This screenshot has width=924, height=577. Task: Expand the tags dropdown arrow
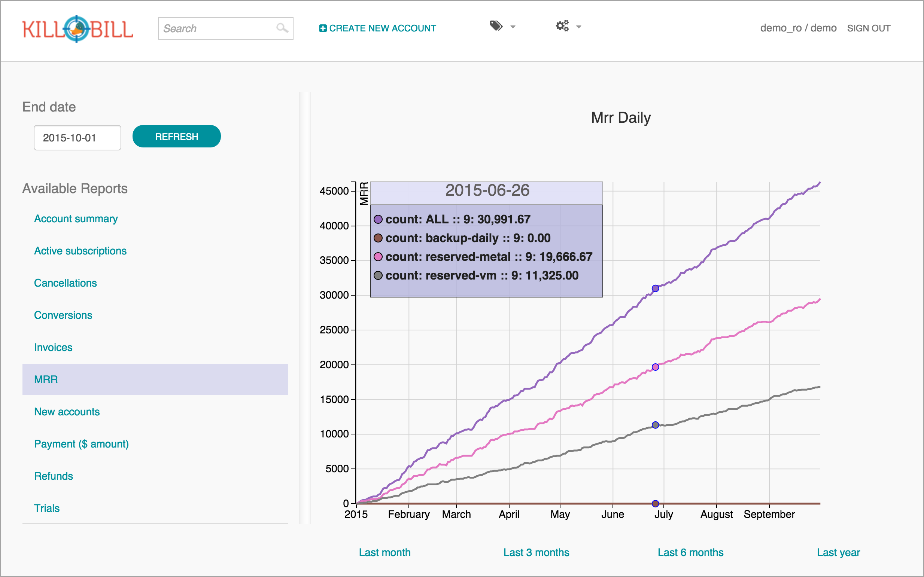point(513,27)
